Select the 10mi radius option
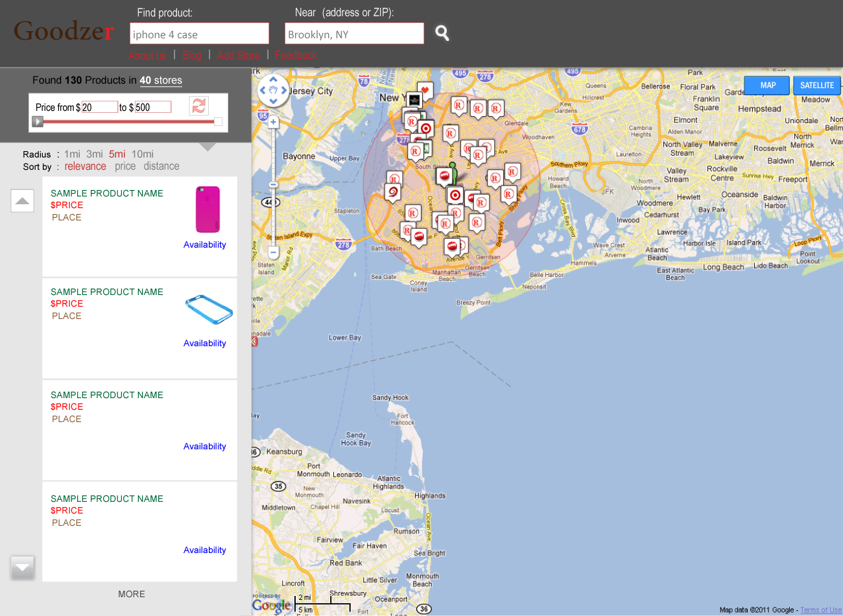Image resolution: width=843 pixels, height=616 pixels. [x=143, y=154]
